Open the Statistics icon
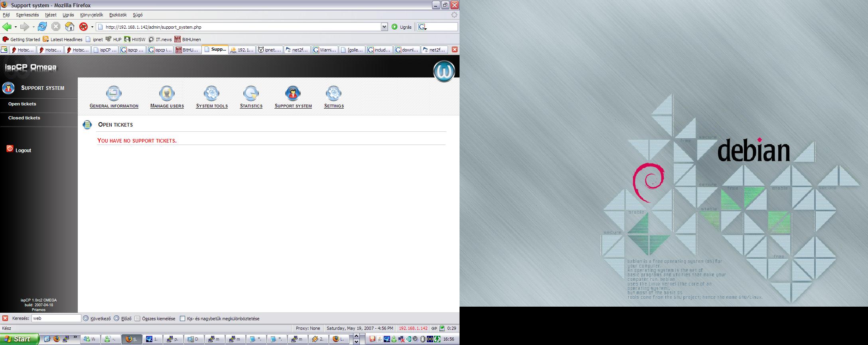 [x=251, y=93]
